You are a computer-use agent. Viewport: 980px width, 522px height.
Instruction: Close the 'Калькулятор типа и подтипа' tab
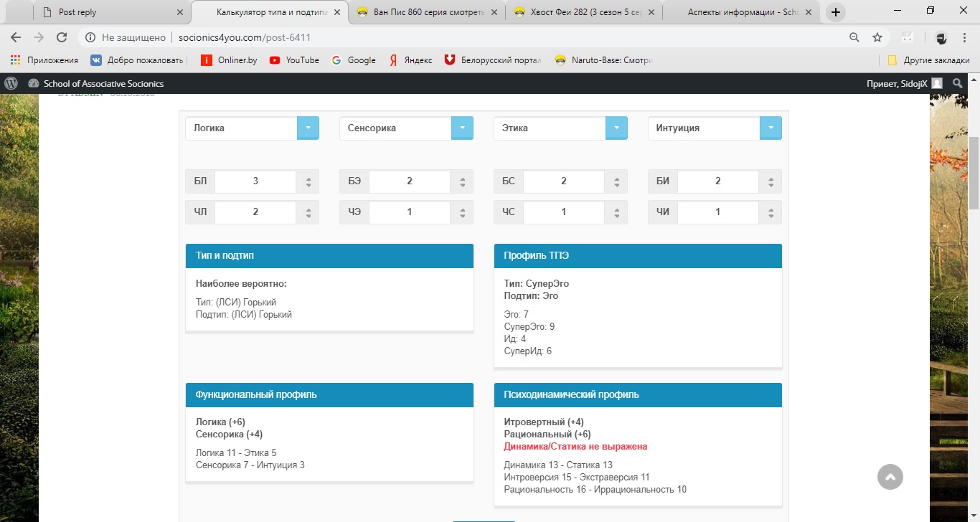(337, 12)
